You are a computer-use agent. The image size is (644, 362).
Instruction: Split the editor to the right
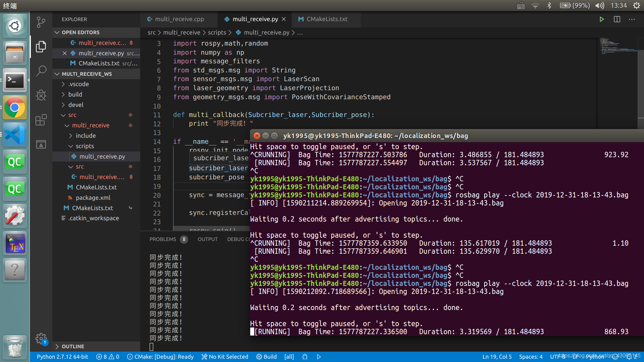point(617,19)
